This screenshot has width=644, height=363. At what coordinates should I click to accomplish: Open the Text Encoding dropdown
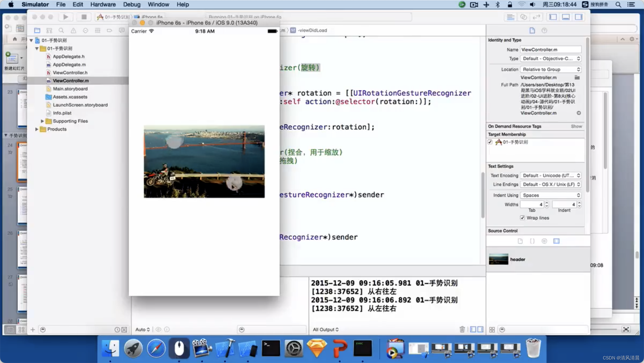pyautogui.click(x=551, y=175)
